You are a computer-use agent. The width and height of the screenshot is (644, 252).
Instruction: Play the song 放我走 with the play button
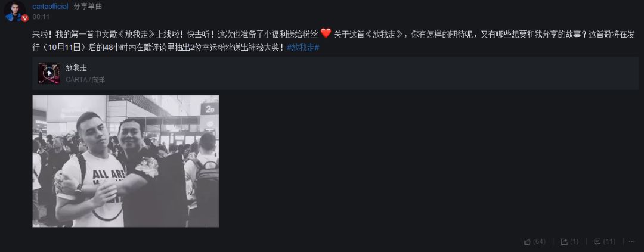[x=49, y=73]
